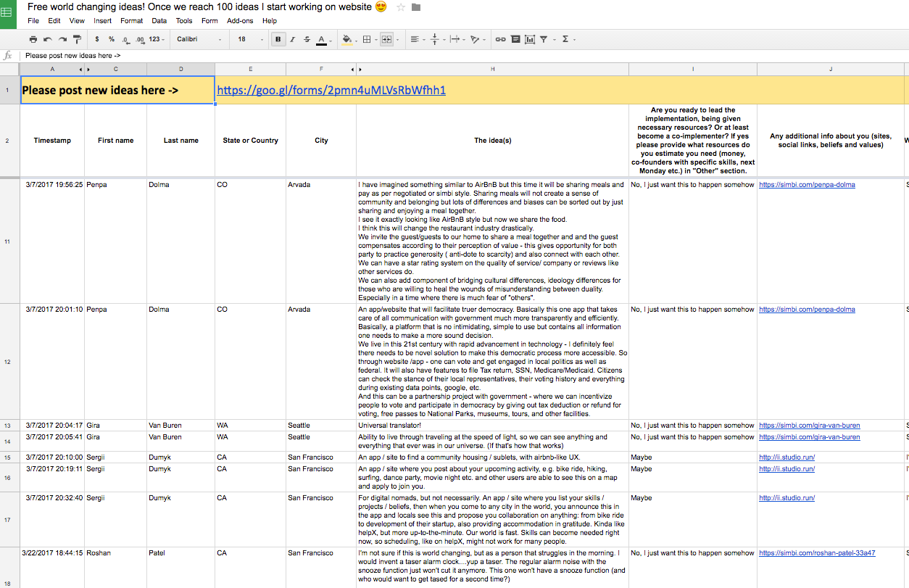
Task: Click the 'State or Country' header cell
Action: pos(250,141)
